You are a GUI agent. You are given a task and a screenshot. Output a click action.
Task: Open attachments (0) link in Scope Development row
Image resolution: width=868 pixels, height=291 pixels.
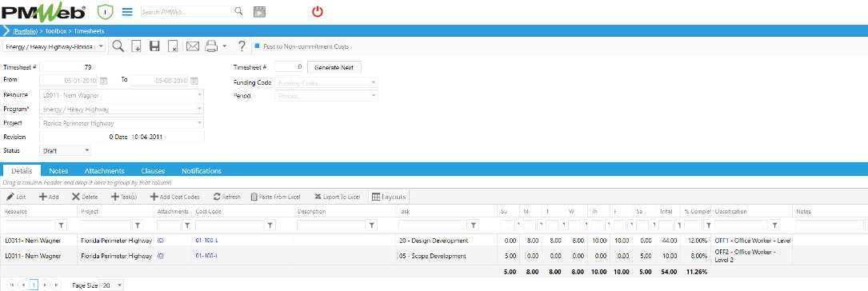[x=161, y=256]
